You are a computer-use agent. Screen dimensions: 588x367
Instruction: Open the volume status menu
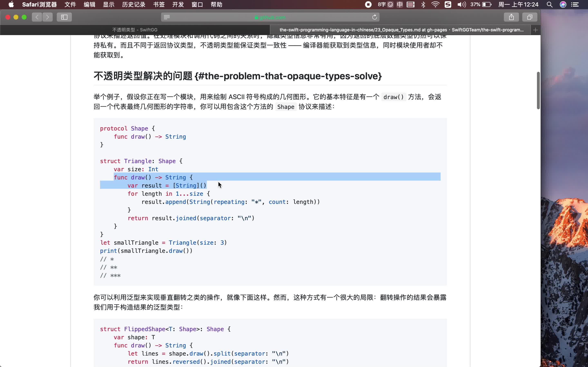[461, 5]
